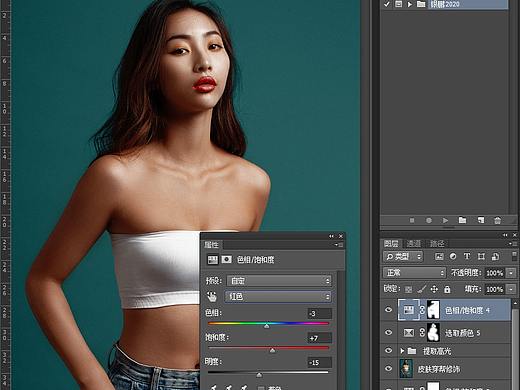The width and height of the screenshot is (520, 390).
Task: Hide the 提取高光 group
Action: (388, 351)
